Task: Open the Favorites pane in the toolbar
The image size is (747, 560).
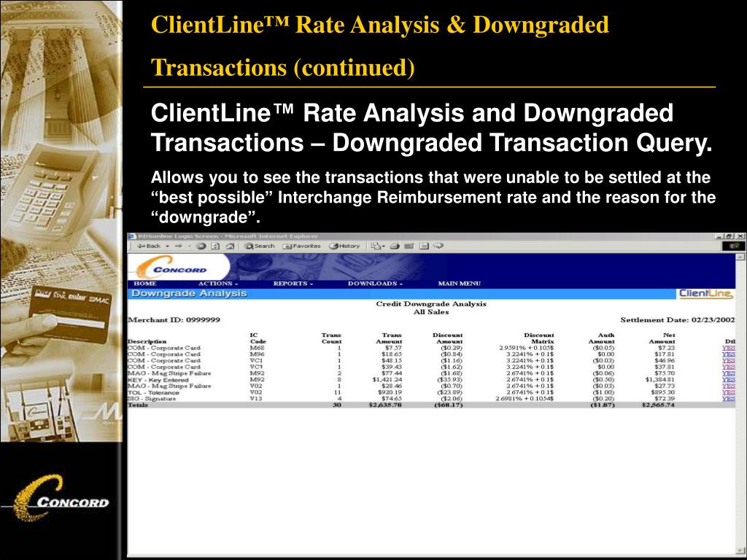Action: pyautogui.click(x=301, y=246)
